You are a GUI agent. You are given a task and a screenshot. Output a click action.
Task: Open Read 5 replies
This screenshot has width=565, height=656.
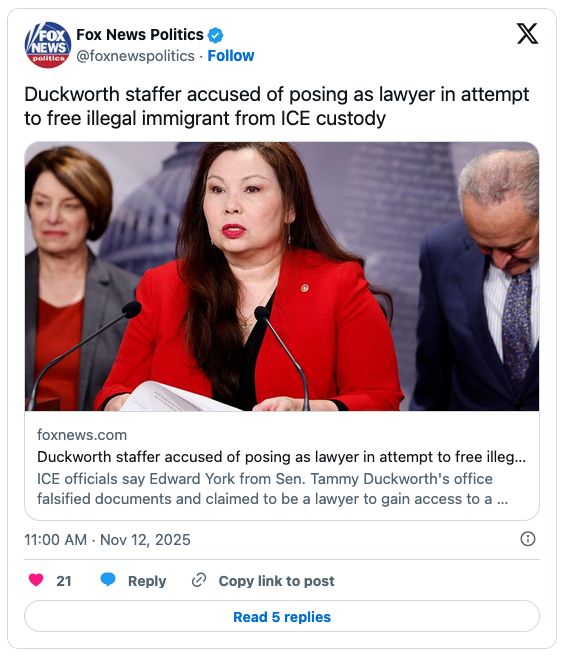(x=282, y=616)
